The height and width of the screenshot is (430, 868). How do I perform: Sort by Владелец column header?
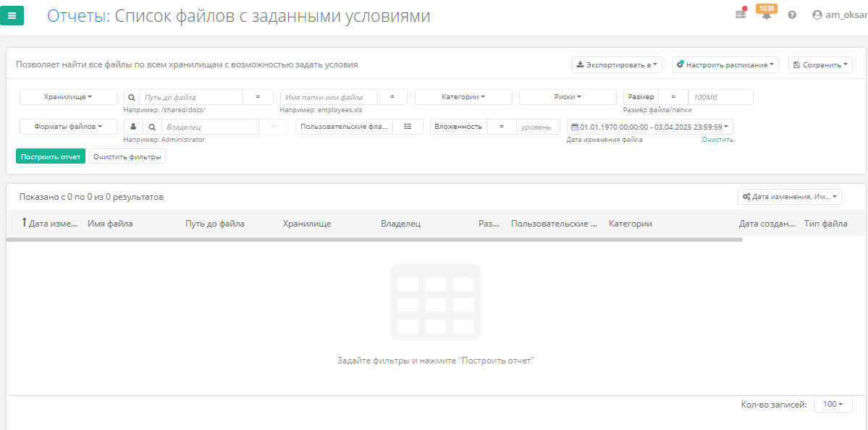click(x=401, y=224)
